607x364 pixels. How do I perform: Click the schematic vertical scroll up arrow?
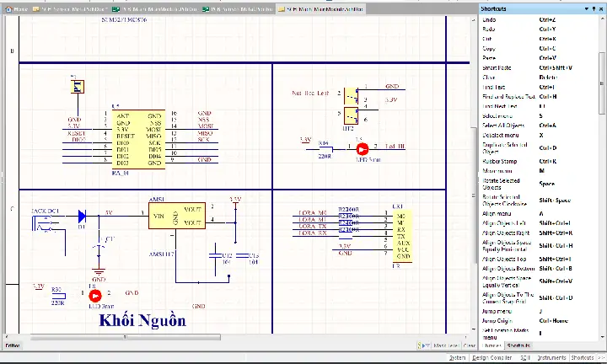474,19
